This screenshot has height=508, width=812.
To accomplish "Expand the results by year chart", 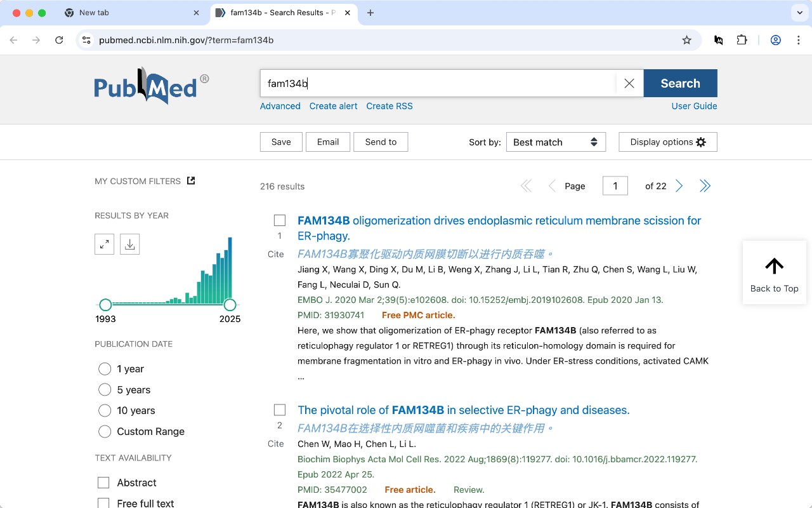I will click(x=105, y=244).
